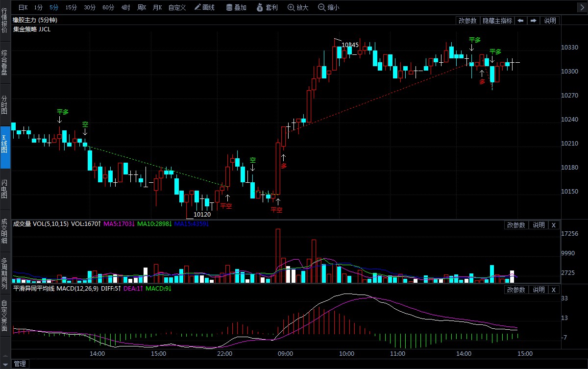The height and width of the screenshot is (369, 588).
Task: Toggle 隐藏主指标 to hide main indicator
Action: click(x=497, y=21)
